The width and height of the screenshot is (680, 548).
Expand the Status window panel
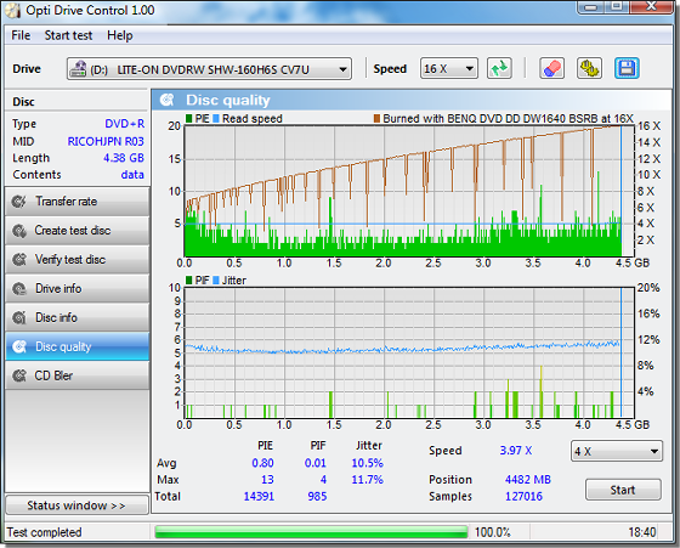[77, 506]
